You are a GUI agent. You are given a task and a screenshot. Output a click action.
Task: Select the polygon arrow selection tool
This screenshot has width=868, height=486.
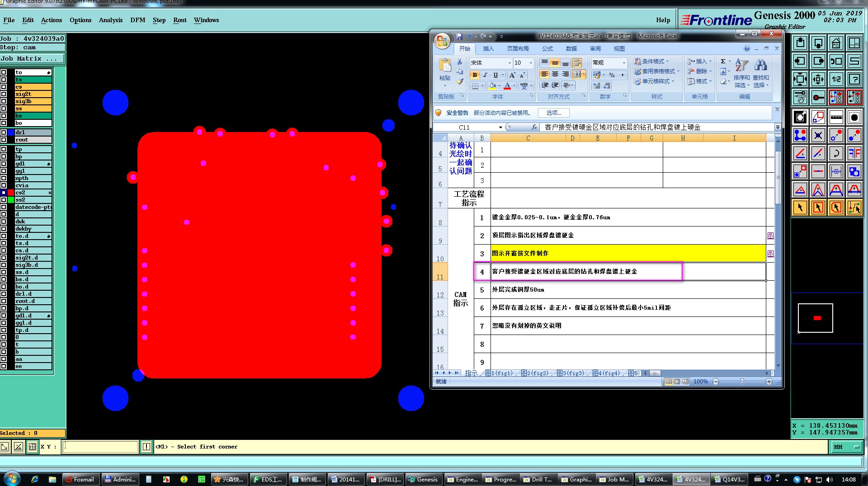[x=836, y=208]
